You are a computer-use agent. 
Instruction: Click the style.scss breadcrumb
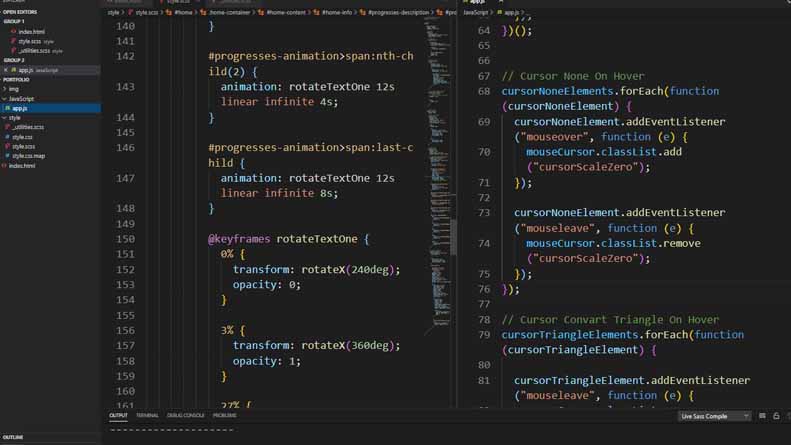147,13
